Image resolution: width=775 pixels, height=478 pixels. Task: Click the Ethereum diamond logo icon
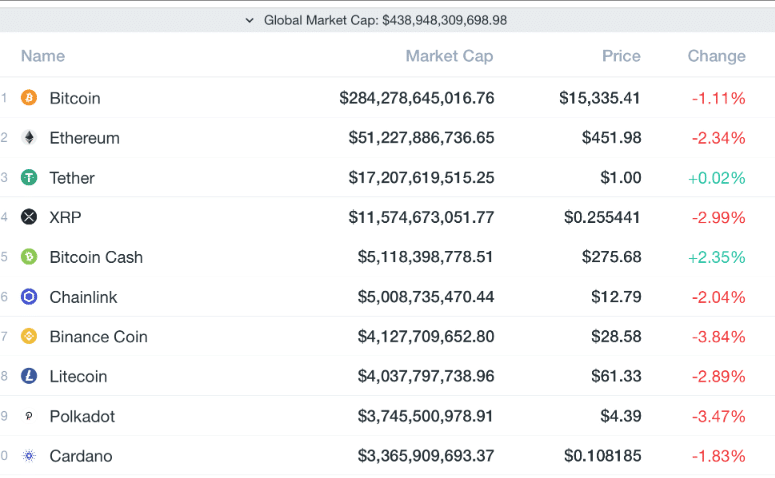coord(29,137)
